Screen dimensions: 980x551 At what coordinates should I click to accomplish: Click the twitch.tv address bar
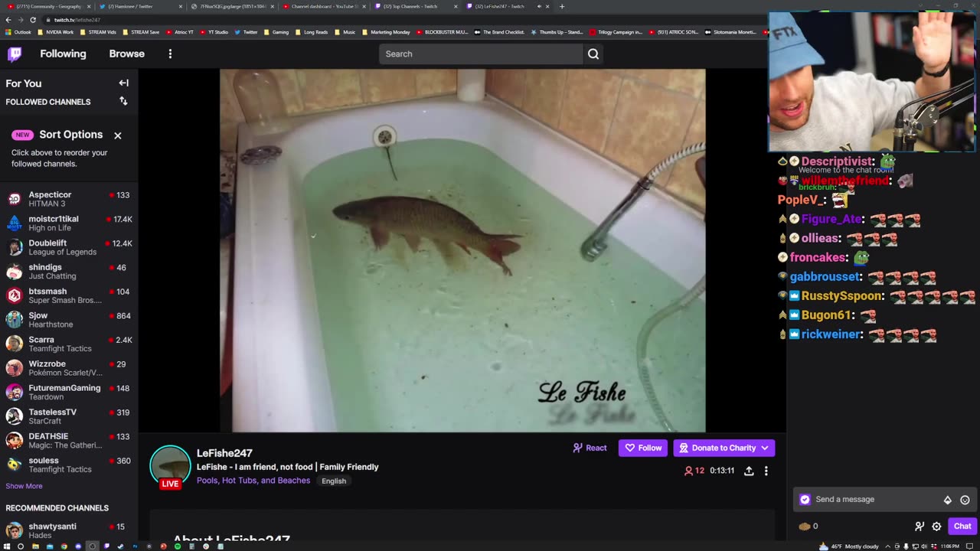383,20
